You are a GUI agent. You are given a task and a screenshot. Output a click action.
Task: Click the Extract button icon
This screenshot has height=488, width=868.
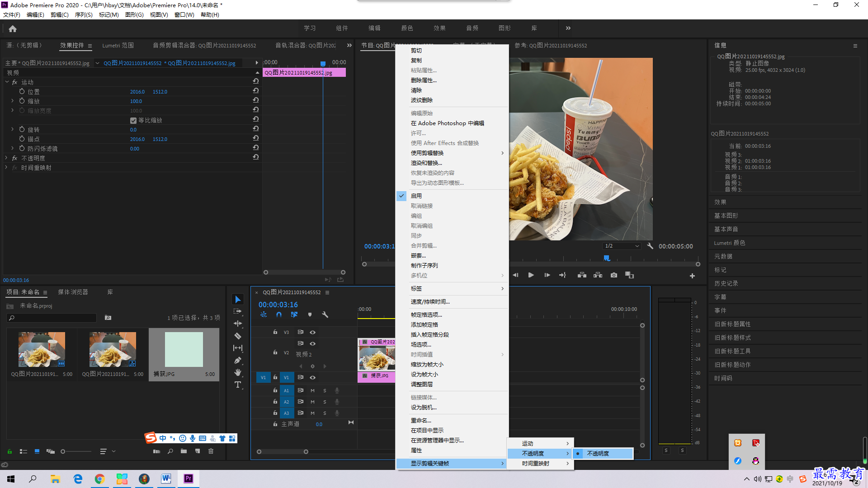coord(598,275)
